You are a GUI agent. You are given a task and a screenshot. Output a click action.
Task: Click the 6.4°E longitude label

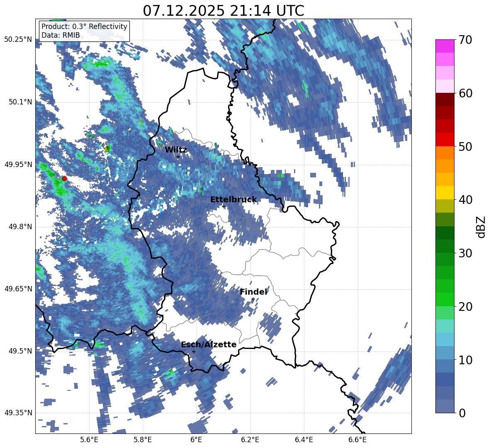[304, 440]
